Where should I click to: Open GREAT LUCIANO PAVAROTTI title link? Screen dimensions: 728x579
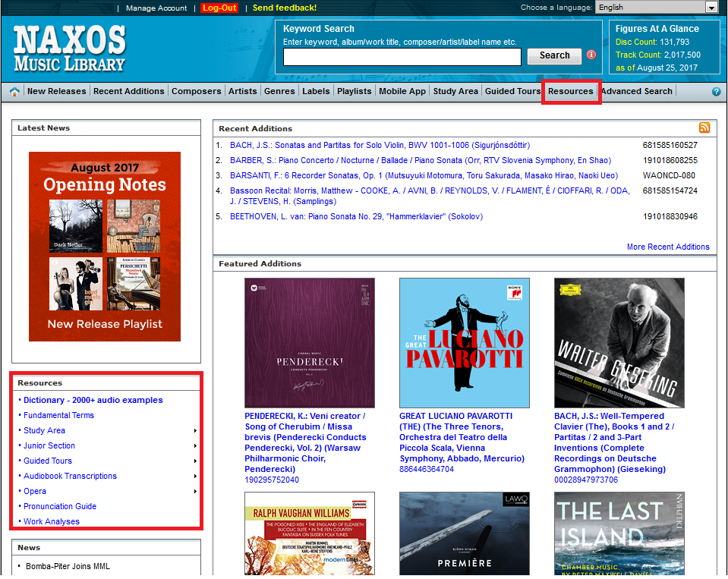point(462,438)
